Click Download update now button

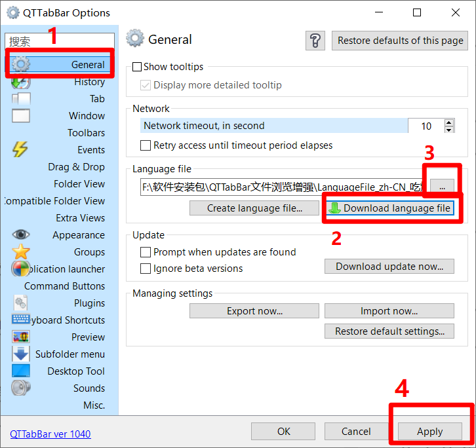coord(389,267)
